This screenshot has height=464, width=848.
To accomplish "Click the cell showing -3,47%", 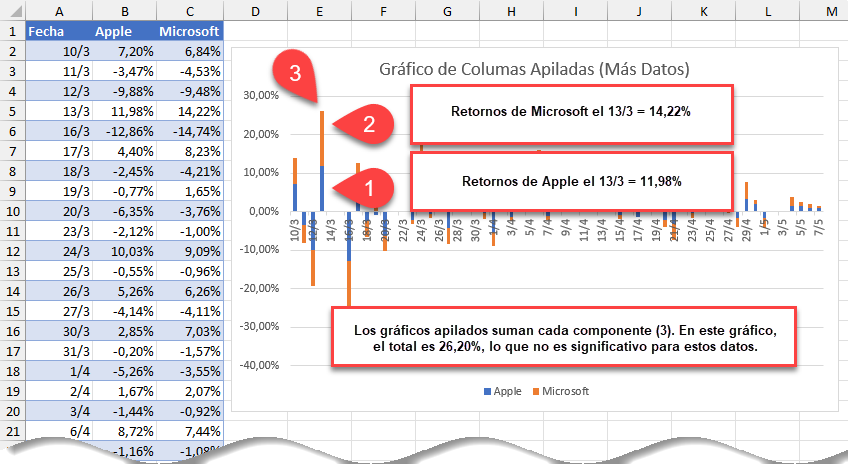I will pos(124,71).
